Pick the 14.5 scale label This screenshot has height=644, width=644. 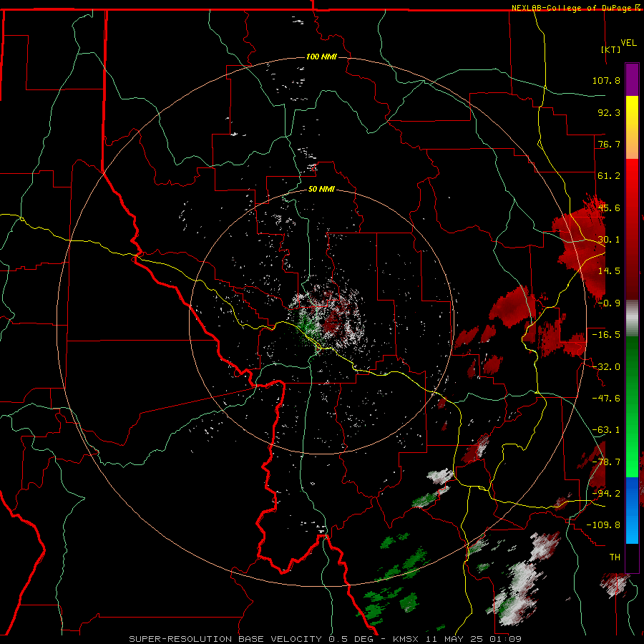point(609,271)
